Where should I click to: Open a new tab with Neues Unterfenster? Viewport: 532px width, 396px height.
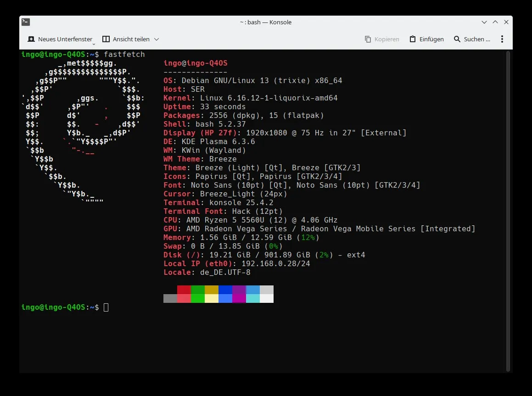(x=60, y=39)
